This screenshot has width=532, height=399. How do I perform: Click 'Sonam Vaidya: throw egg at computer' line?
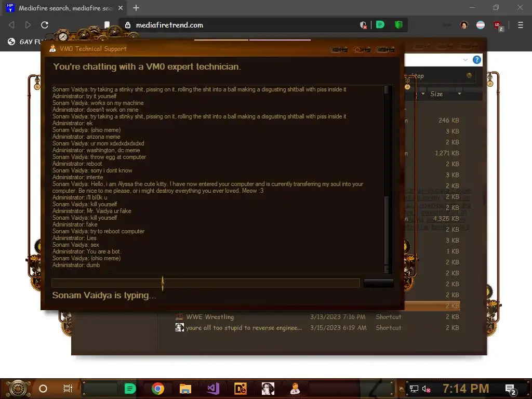(x=99, y=157)
